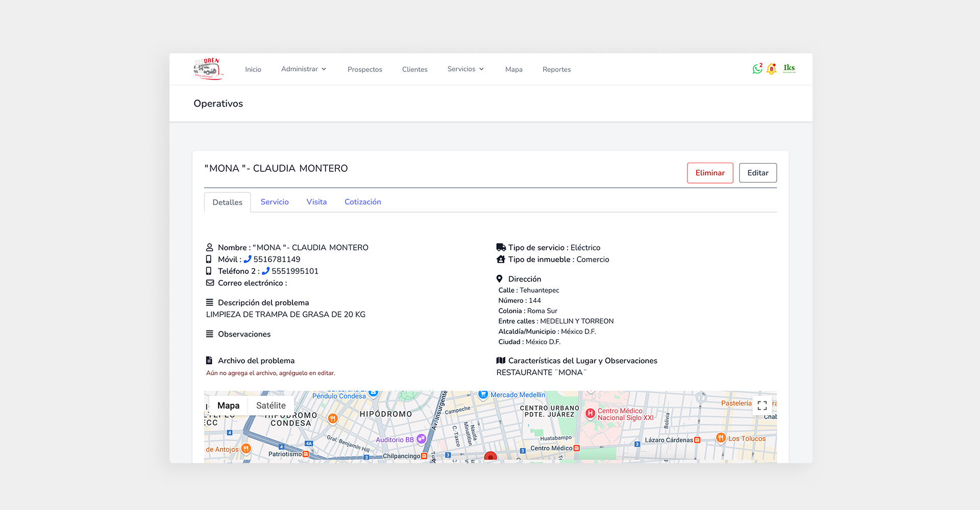Viewport: 980px width, 510px height.
Task: Click the company logo in navbar
Action: point(208,69)
